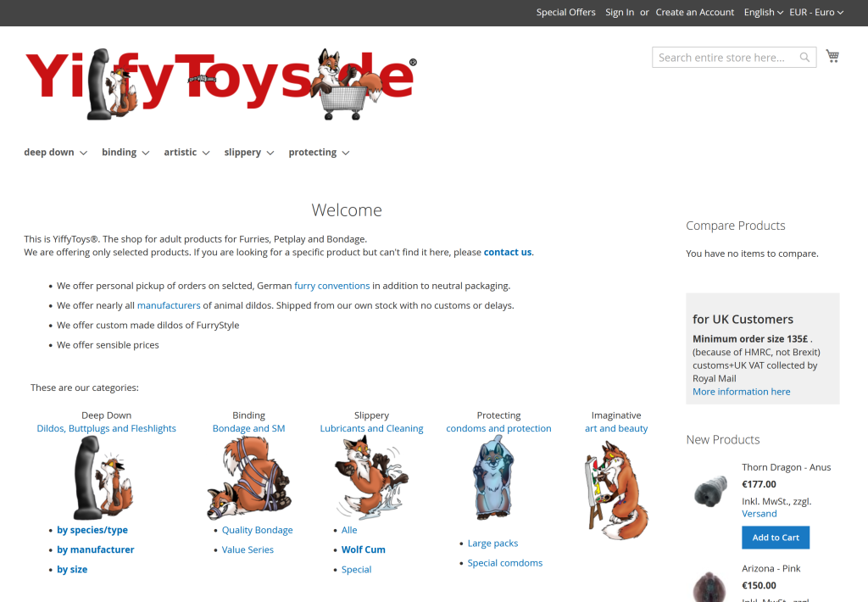The height and width of the screenshot is (602, 868).
Task: Open Thorn Dragon product thumbnail
Action: (x=710, y=491)
